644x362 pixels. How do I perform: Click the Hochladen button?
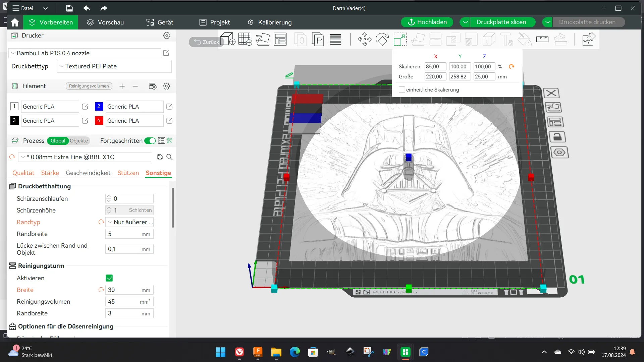(427, 22)
